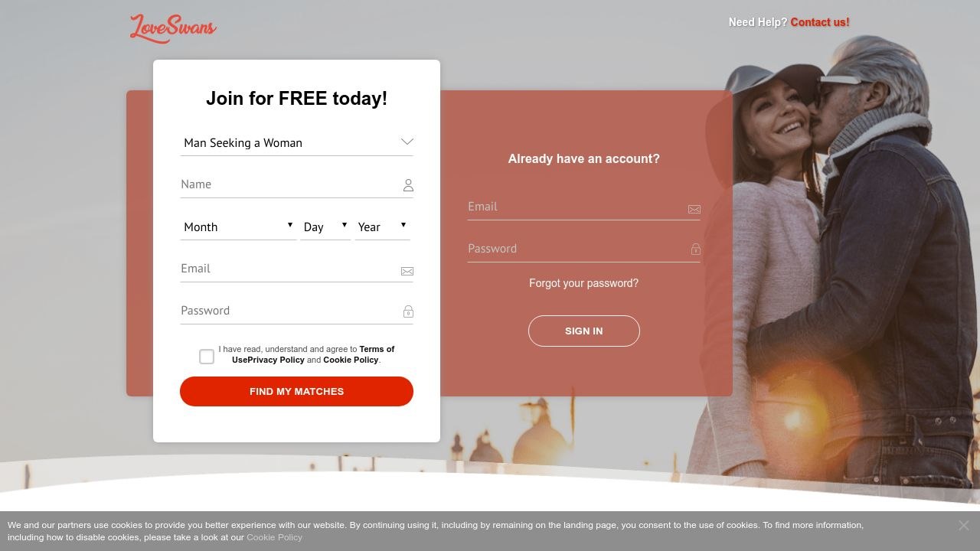Open the Contact us link
The height and width of the screenshot is (551, 980).
coord(820,22)
